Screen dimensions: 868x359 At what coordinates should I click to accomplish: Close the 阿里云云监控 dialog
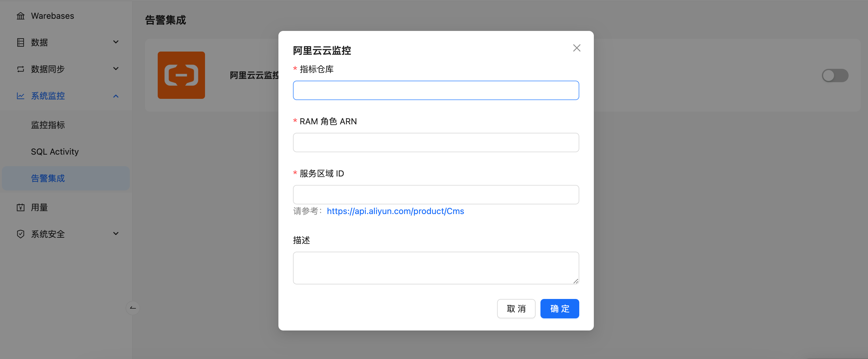pyautogui.click(x=577, y=48)
